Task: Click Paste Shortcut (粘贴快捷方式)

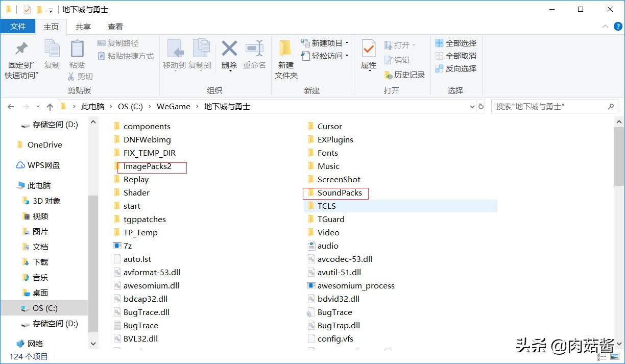Action: click(x=126, y=56)
